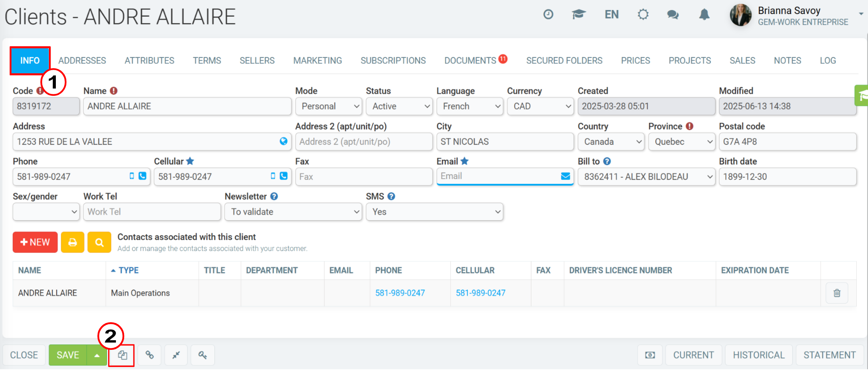Screen dimensions: 868x370
Task: Click the globe icon in Address field
Action: click(284, 142)
